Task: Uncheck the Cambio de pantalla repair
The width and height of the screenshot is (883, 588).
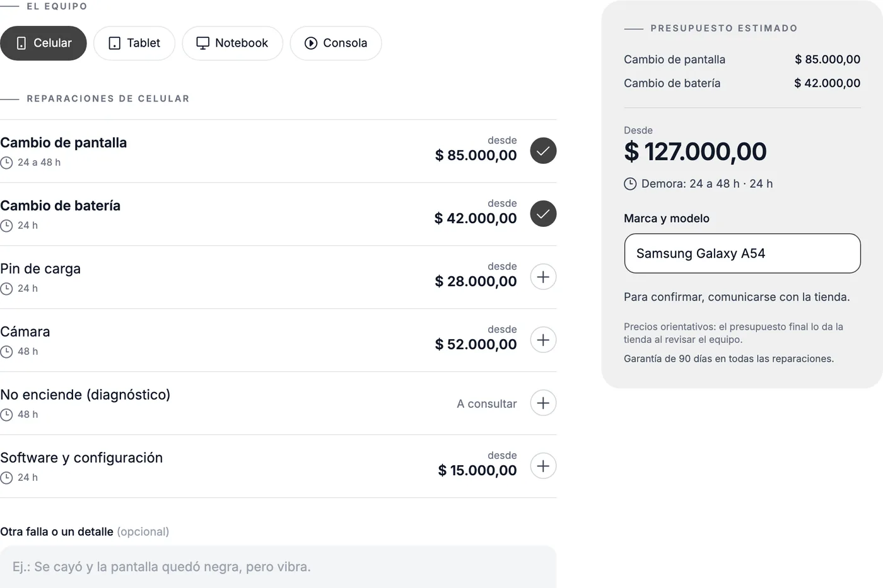Action: [x=543, y=151]
